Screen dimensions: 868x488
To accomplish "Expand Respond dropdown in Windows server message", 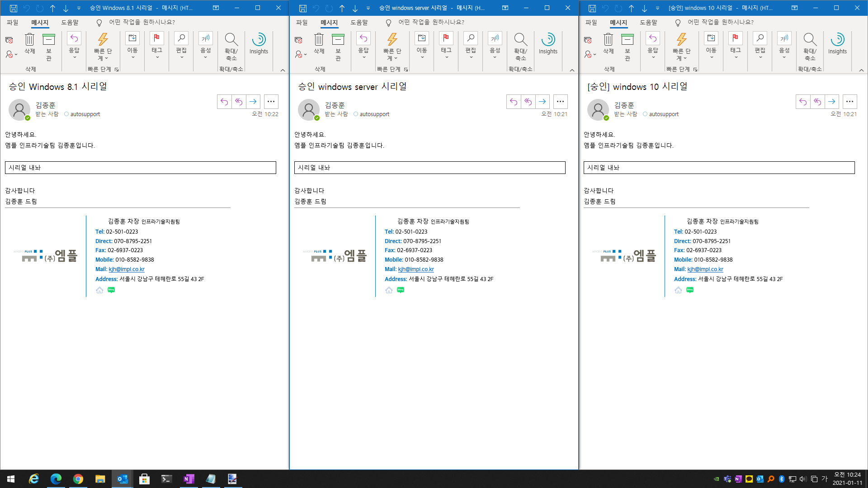I will point(363,45).
